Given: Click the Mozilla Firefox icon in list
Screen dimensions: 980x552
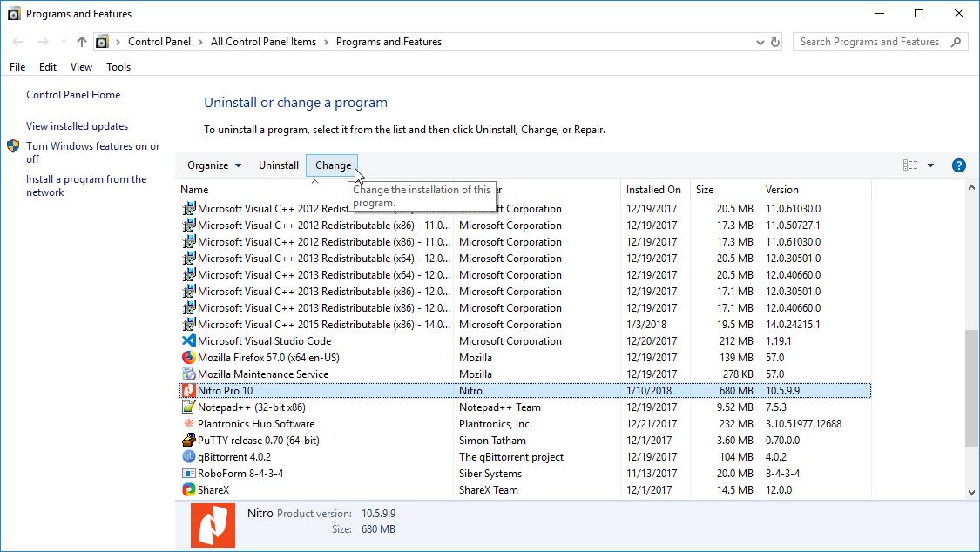Looking at the screenshot, I should (x=189, y=358).
